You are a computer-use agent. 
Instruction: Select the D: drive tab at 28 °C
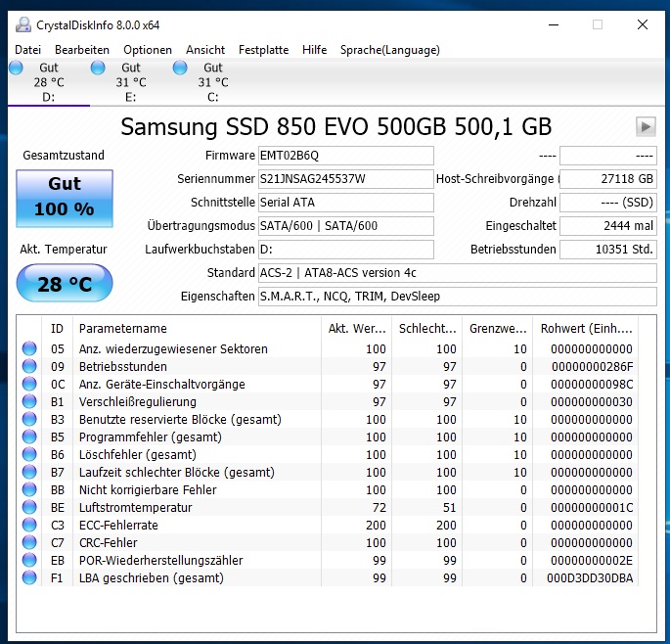pyautogui.click(x=49, y=82)
